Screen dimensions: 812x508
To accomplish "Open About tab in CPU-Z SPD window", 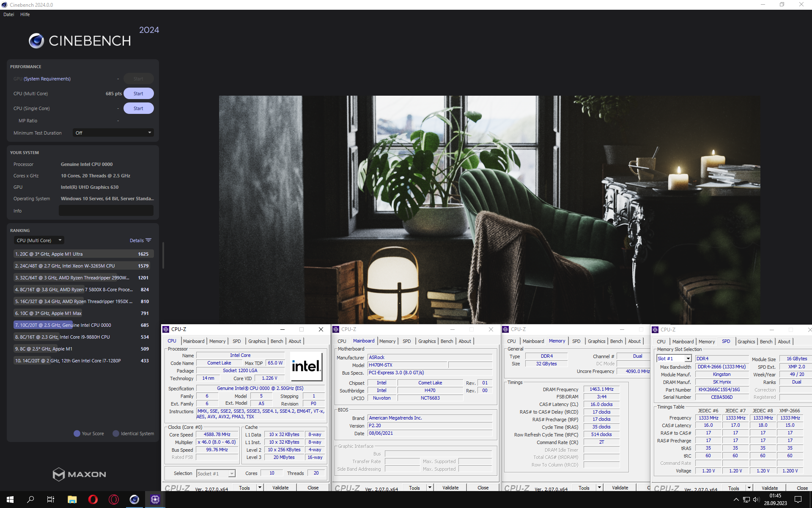I will [784, 342].
